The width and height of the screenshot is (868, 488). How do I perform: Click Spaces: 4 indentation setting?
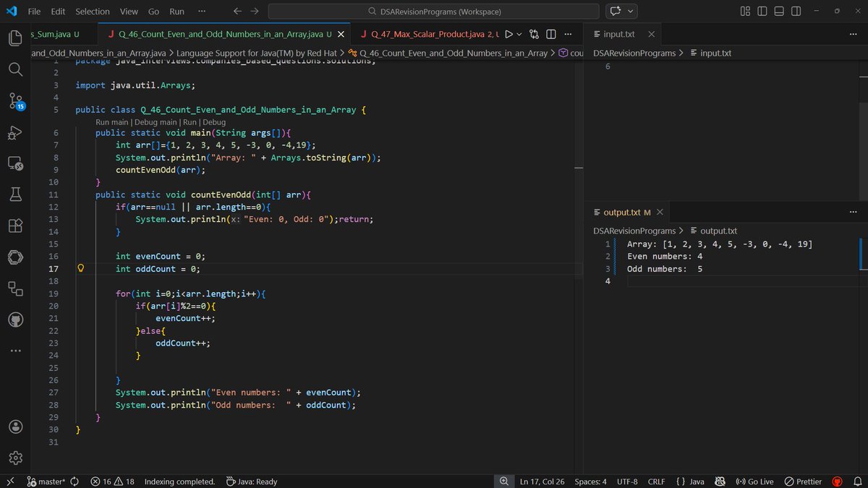(x=590, y=481)
